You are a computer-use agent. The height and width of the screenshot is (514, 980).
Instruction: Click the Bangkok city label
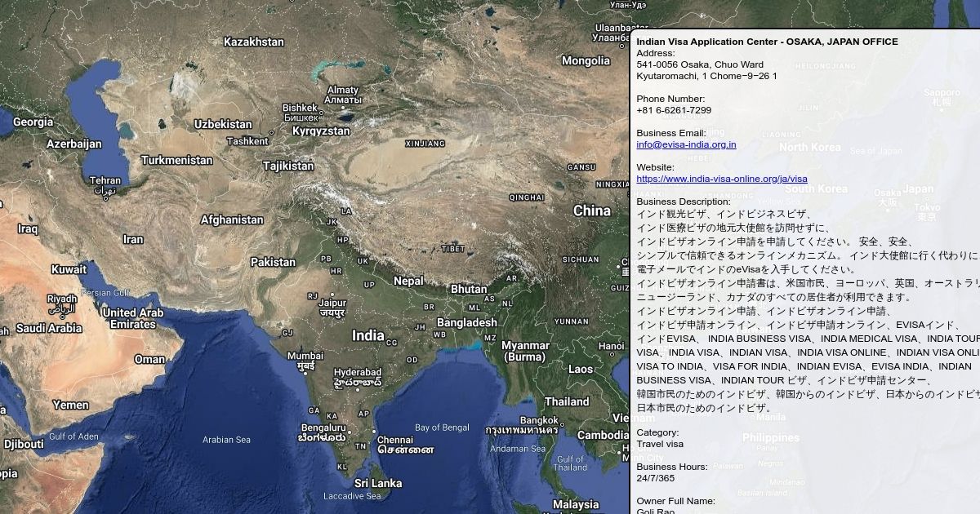click(522, 424)
